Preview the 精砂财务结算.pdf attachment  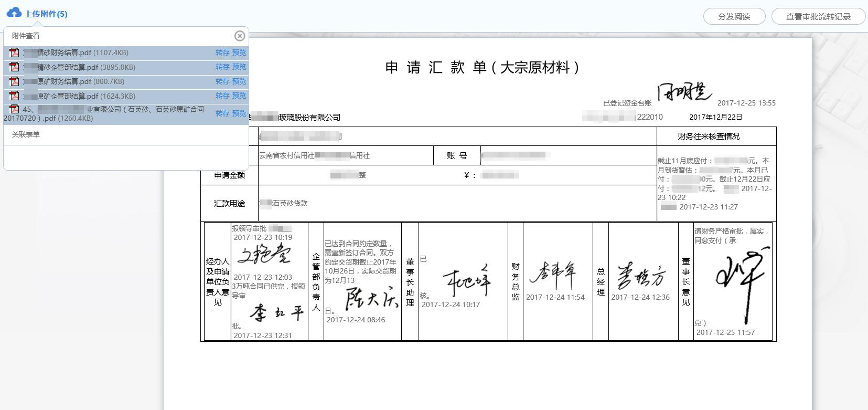[x=239, y=52]
